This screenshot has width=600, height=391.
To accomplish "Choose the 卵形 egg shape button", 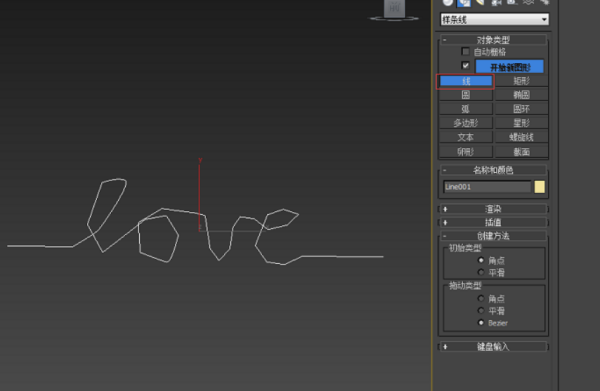I will click(466, 152).
